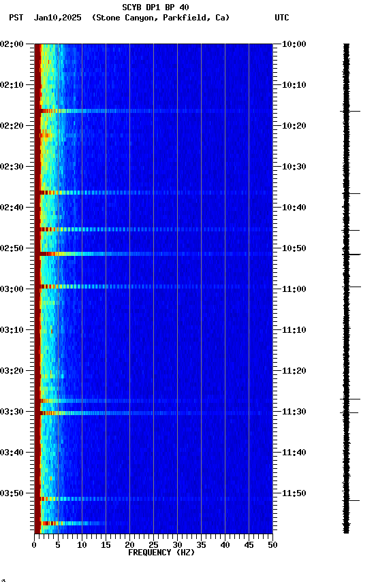This screenshot has width=376, height=588.
Task: Click the '10:40' UTC time label
Action: (x=294, y=208)
